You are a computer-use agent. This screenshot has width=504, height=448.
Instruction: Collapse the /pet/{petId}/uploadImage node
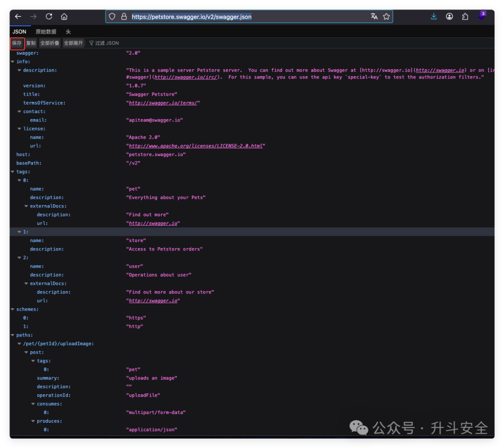(x=19, y=344)
